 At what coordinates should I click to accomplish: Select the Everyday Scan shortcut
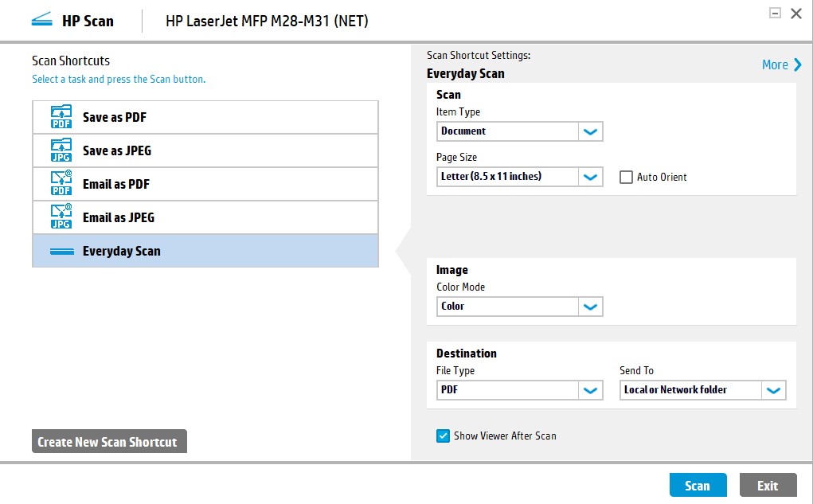pyautogui.click(x=205, y=251)
